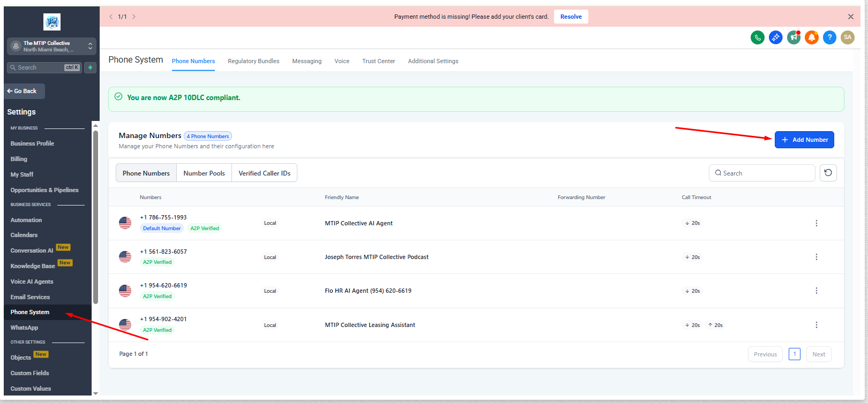This screenshot has height=403, width=868.
Task: Open Knowledge Base settings
Action: click(x=33, y=266)
